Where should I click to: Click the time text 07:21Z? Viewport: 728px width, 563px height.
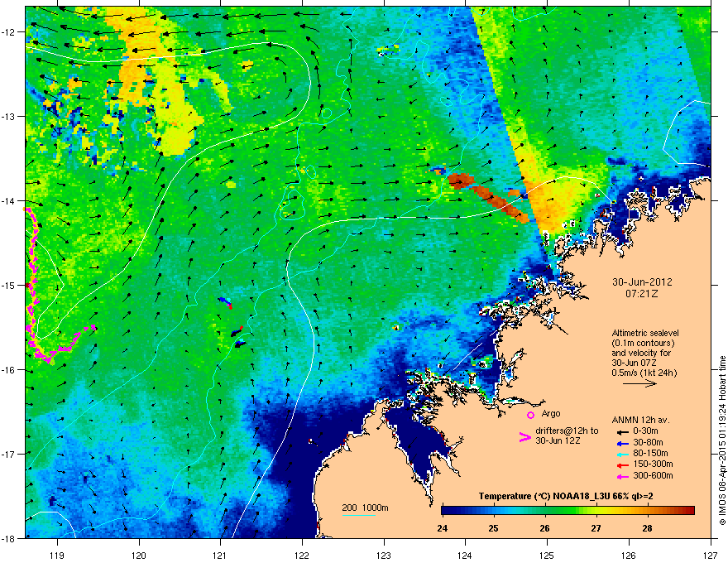pos(642,294)
